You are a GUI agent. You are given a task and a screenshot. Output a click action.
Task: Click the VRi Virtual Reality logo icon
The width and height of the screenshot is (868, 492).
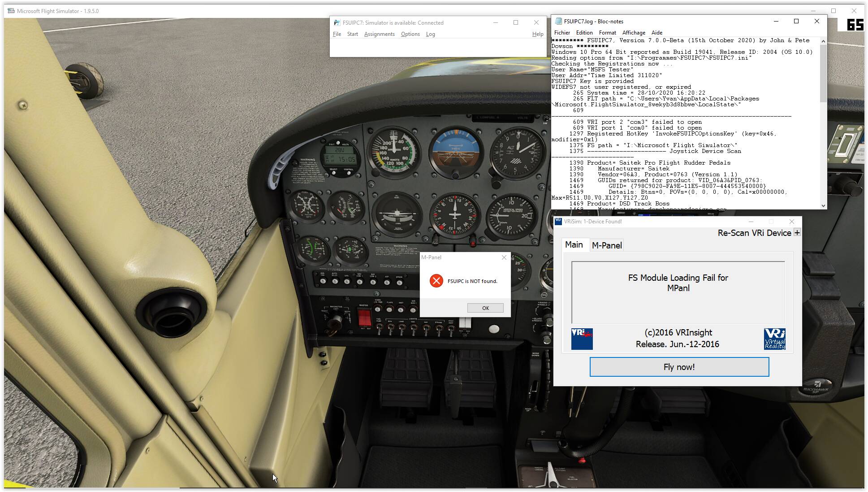pyautogui.click(x=774, y=339)
